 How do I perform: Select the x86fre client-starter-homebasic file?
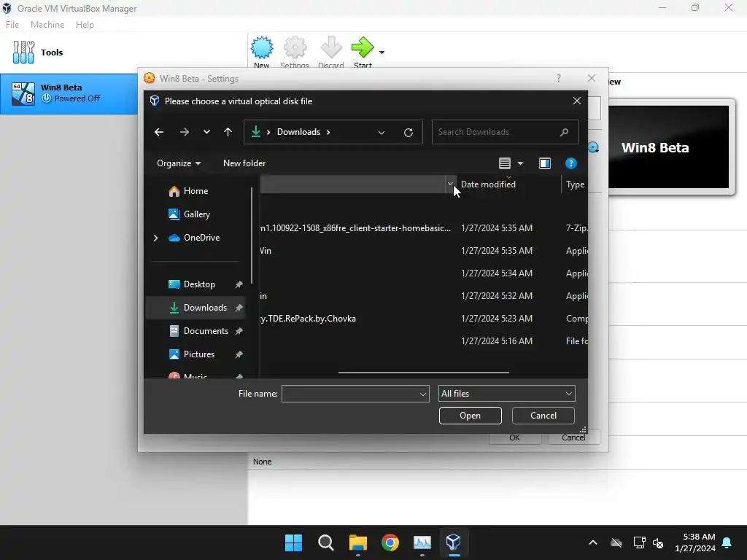[424, 228]
